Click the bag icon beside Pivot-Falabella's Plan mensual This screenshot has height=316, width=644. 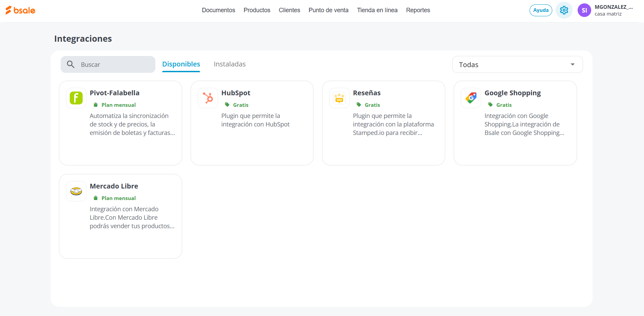(x=95, y=105)
